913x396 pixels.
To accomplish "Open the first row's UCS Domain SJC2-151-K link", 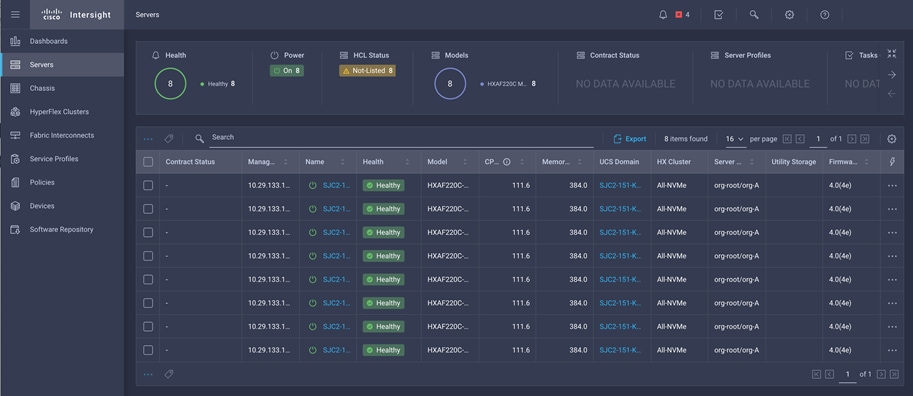I will click(620, 185).
